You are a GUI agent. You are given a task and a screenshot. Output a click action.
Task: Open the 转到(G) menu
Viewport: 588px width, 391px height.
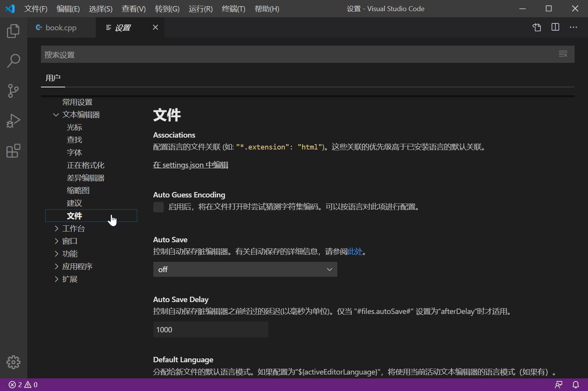(167, 9)
